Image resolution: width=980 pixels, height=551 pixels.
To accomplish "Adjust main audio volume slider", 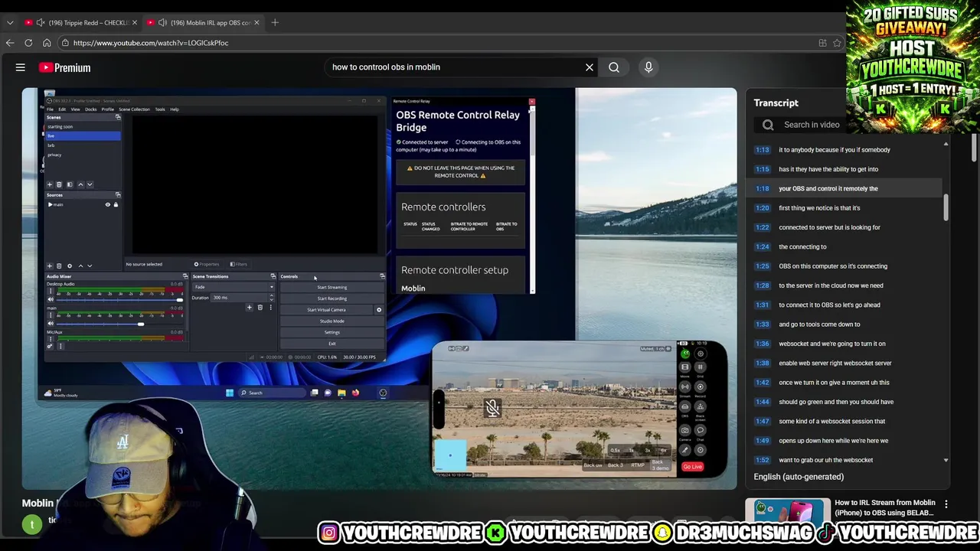I will pos(119,324).
